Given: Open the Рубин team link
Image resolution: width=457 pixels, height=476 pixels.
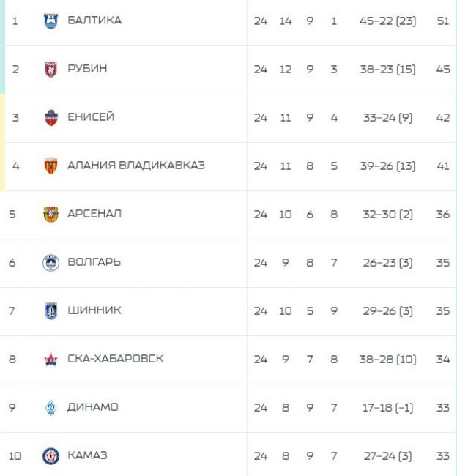Looking at the screenshot, I should pos(87,69).
